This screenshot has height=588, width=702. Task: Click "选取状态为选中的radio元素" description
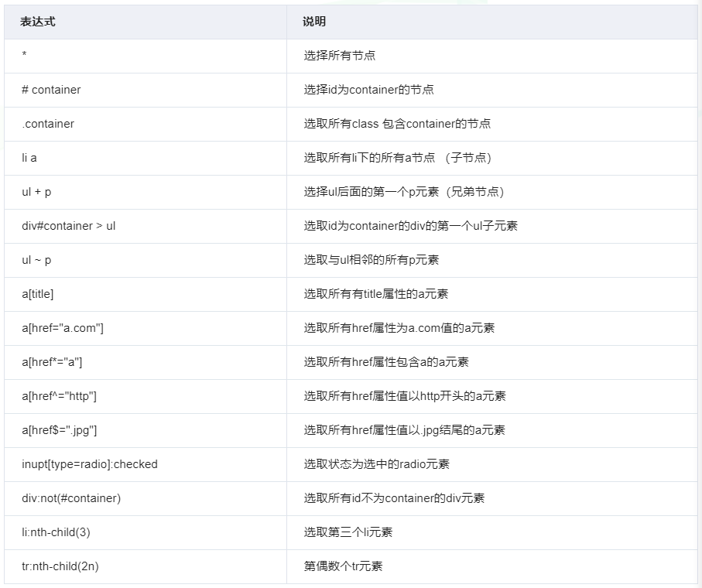[x=376, y=464]
